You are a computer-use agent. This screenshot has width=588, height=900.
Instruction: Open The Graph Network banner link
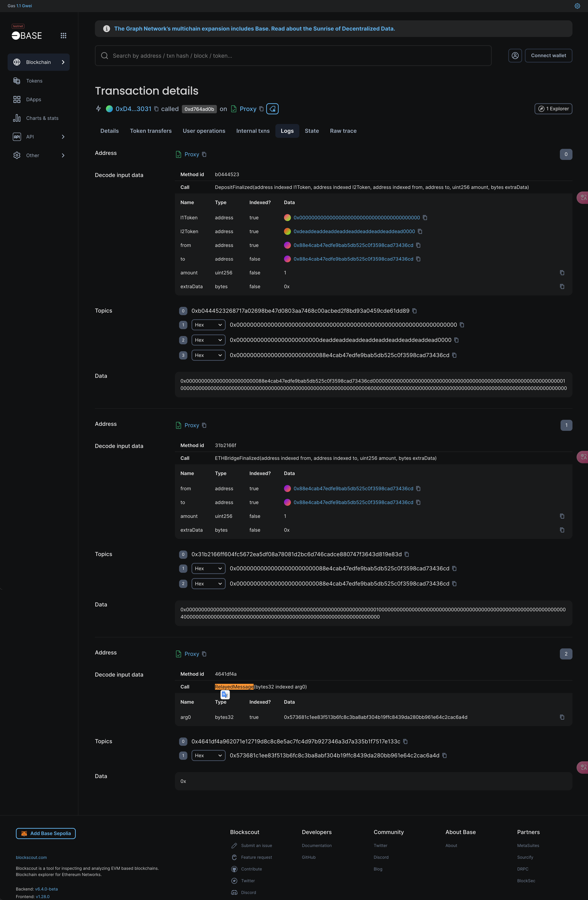[254, 29]
